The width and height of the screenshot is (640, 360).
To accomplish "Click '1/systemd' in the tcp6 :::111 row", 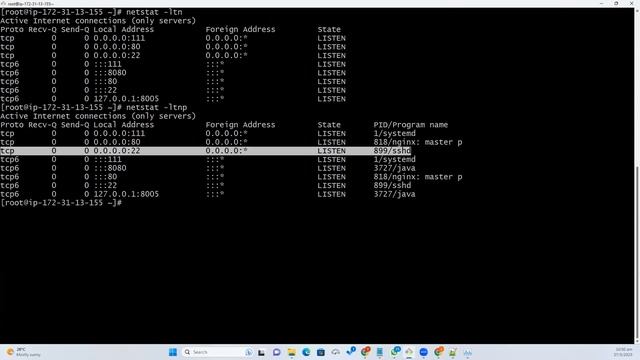I will point(394,159).
